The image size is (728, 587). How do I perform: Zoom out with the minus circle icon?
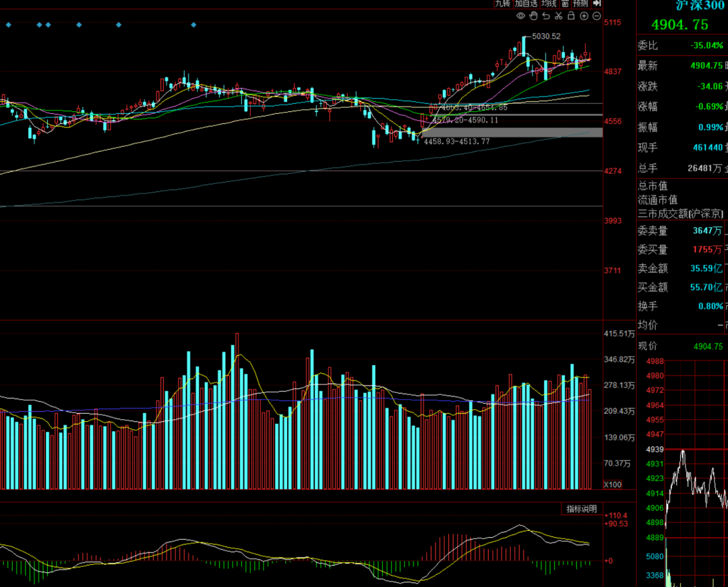tap(597, 16)
